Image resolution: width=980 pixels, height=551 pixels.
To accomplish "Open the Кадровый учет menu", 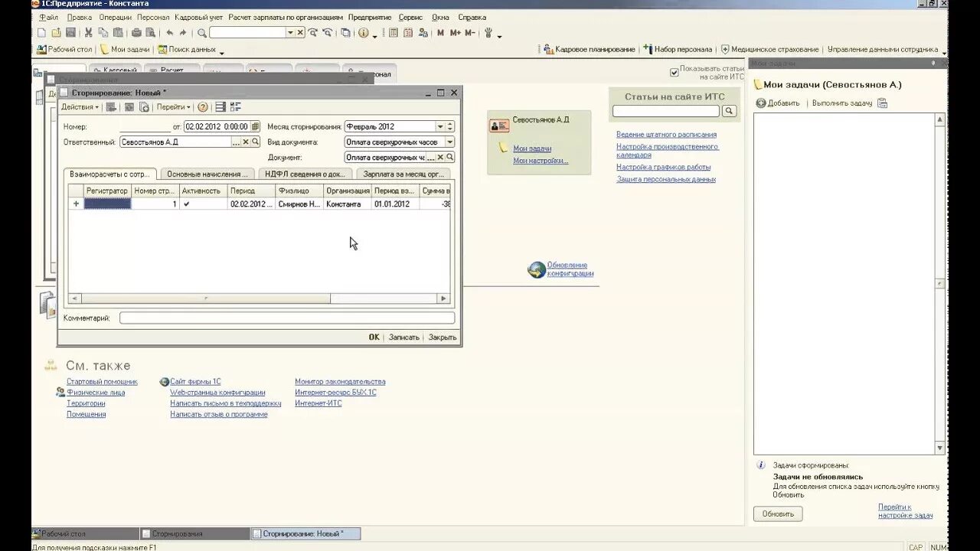I will click(199, 17).
